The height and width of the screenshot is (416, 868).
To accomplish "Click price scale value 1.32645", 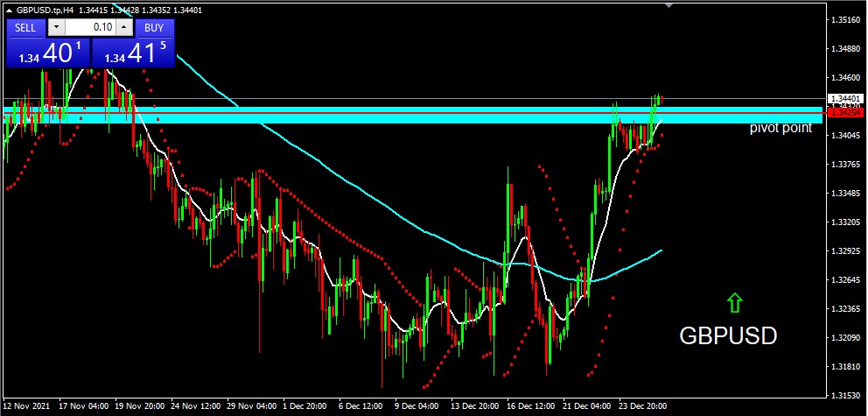I will (846, 279).
